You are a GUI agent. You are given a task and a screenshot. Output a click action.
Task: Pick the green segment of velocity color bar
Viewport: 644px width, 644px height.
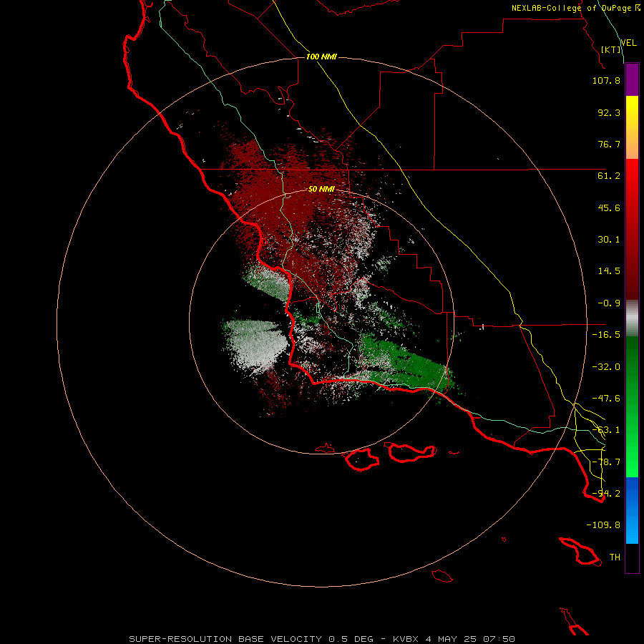(x=632, y=406)
